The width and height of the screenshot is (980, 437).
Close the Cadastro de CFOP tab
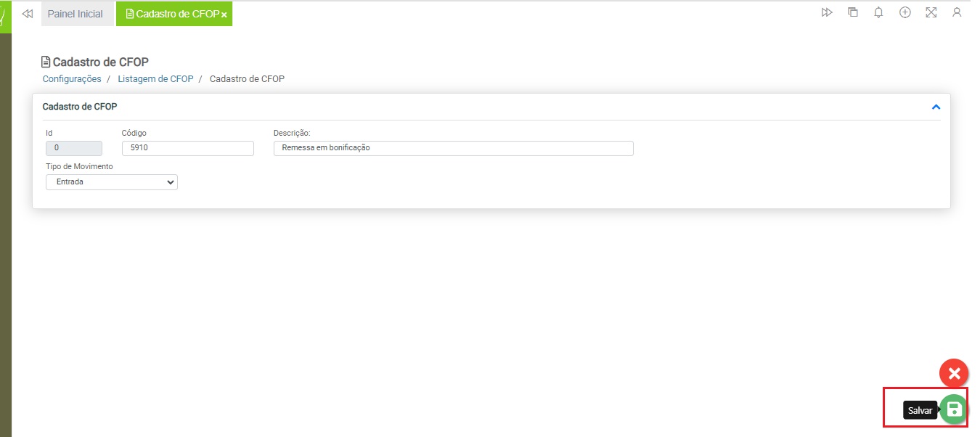pyautogui.click(x=224, y=15)
